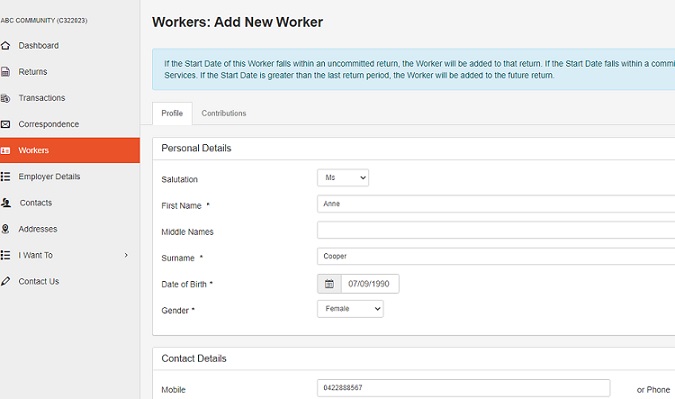Click the Personal Details section heading
Image resolution: width=675 pixels, height=399 pixels.
(196, 148)
